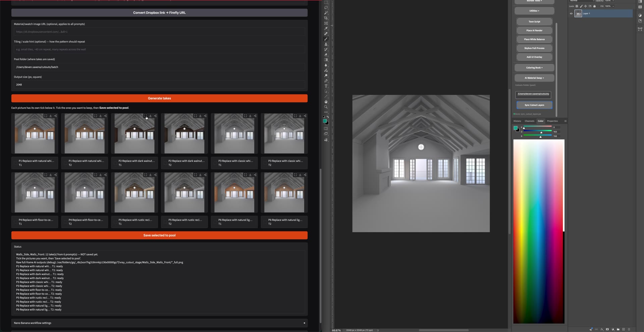Focus the Pool folder input field
The height and width of the screenshot is (332, 644).
pos(159,67)
